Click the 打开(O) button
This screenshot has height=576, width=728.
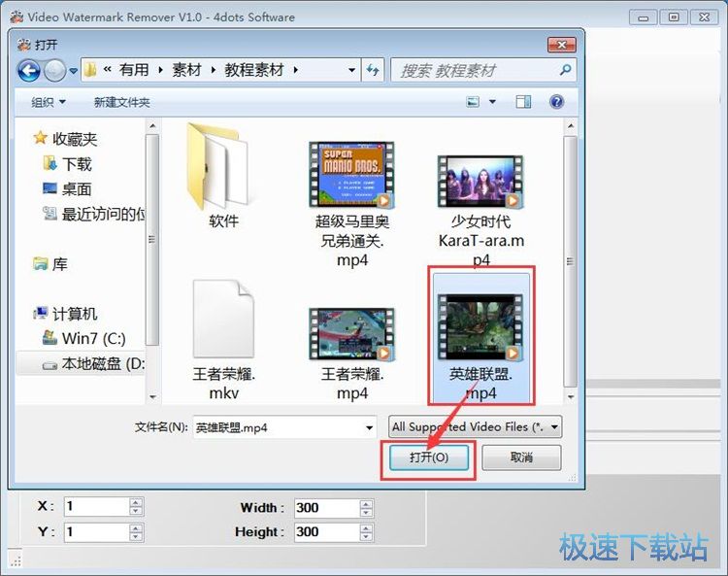click(428, 457)
